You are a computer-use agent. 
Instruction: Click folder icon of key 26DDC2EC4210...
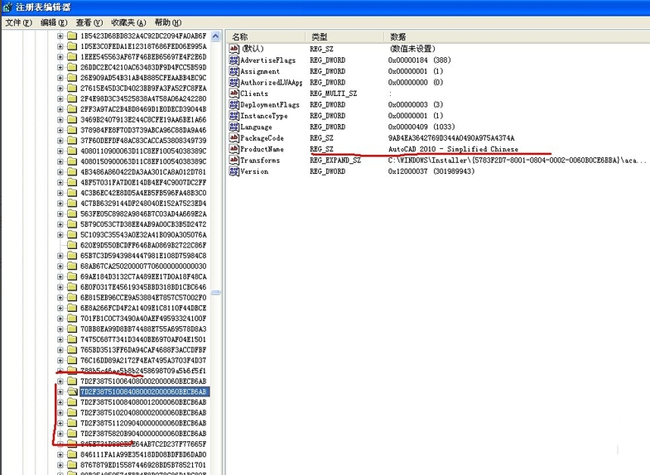(x=72, y=67)
